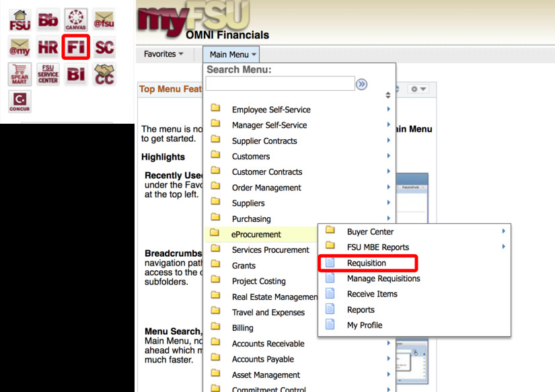Open the Requisition link

tap(367, 263)
